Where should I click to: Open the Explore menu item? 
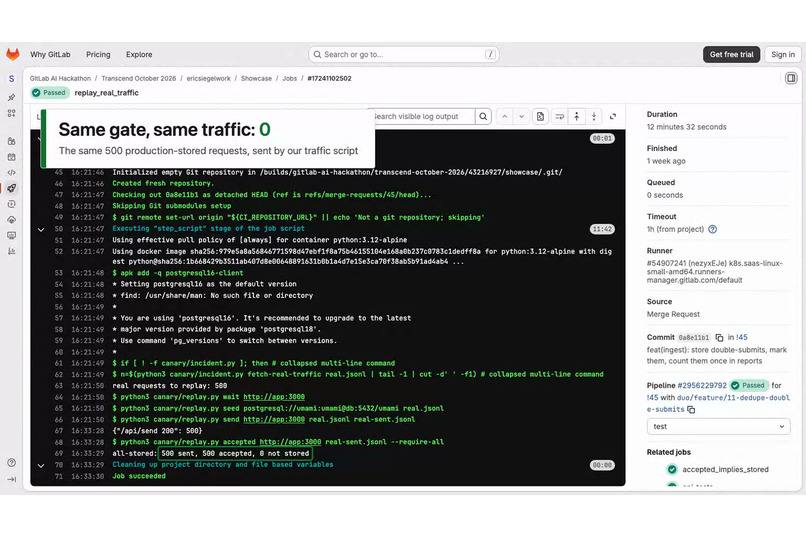click(139, 54)
